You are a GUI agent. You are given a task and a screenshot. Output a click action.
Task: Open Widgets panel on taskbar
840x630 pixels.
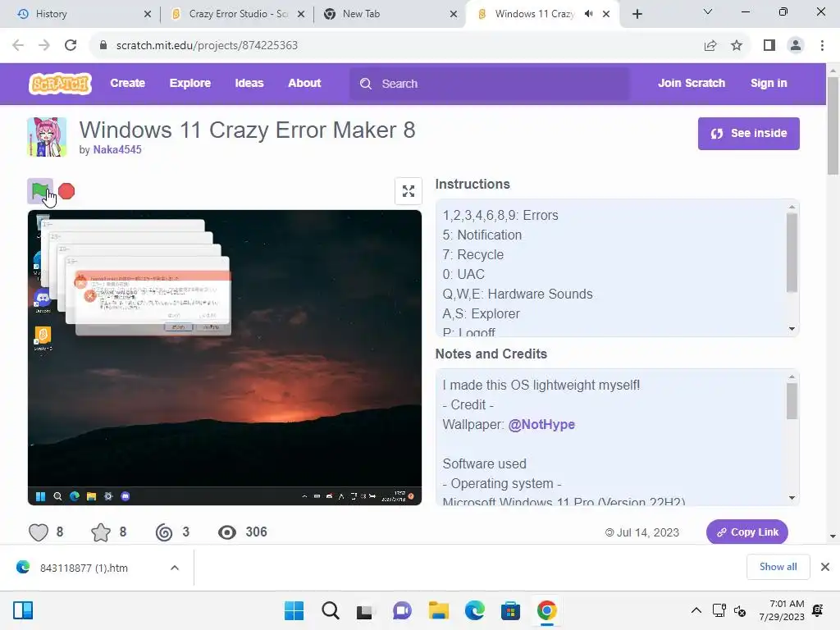tap(23, 610)
